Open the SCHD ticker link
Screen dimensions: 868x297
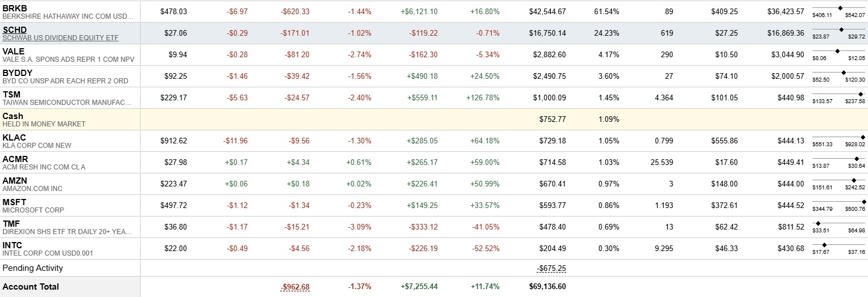(x=15, y=29)
